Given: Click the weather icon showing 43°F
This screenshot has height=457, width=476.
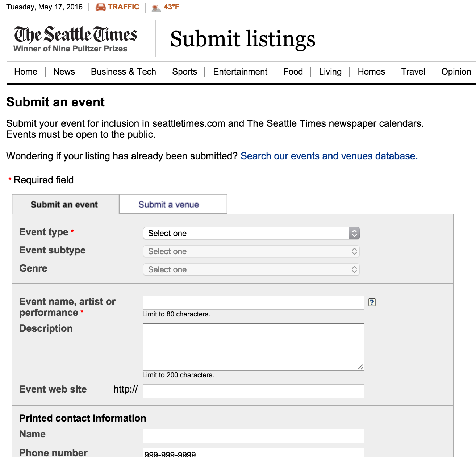Looking at the screenshot, I should point(155,7).
